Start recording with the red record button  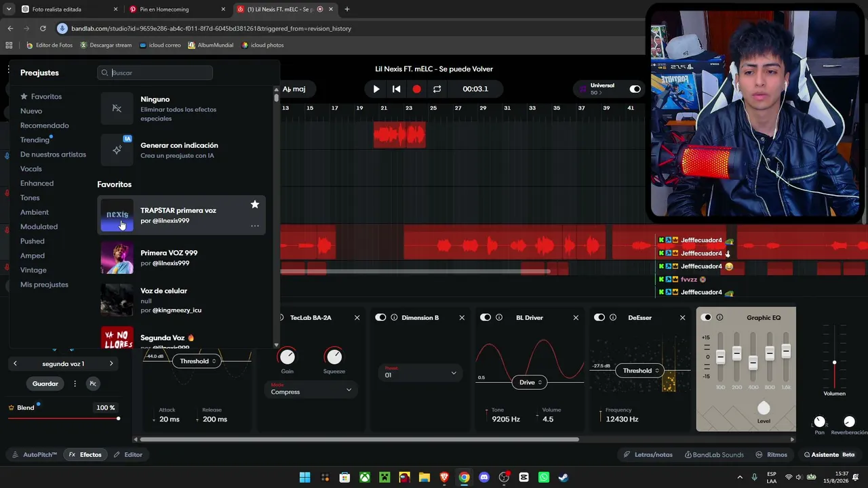coord(416,89)
